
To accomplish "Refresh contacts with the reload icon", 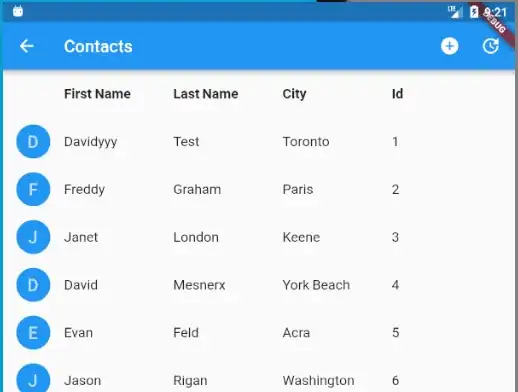I will point(491,46).
